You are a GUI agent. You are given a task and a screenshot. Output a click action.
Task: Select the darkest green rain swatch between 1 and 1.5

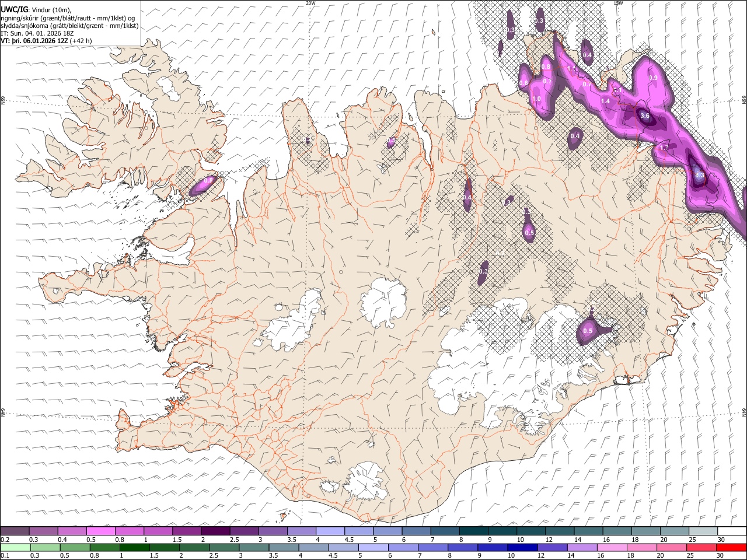click(135, 547)
